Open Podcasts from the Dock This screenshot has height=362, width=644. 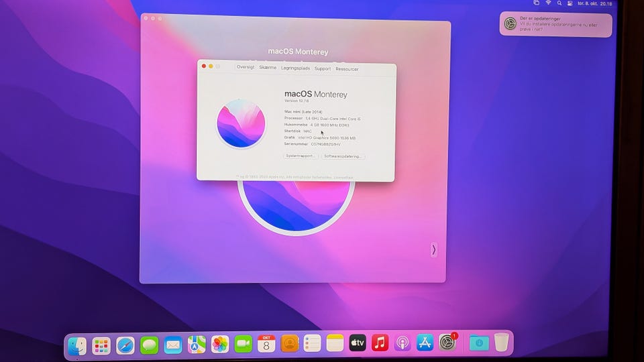(x=402, y=343)
